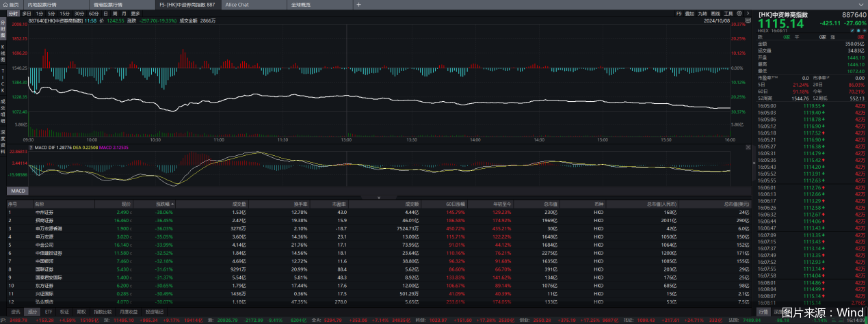Select the 60分 chart period
Viewport: 868px width, 324px height.
pyautogui.click(x=94, y=13)
